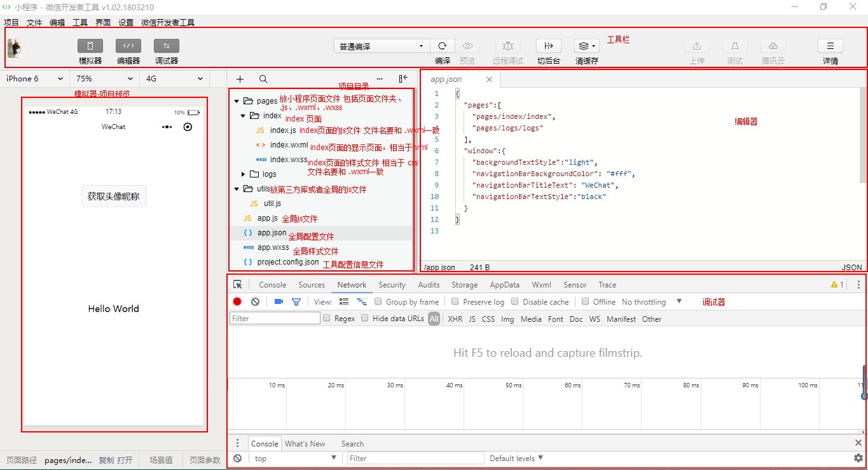
Task: Clear network log with the ban icon
Action: tap(255, 302)
